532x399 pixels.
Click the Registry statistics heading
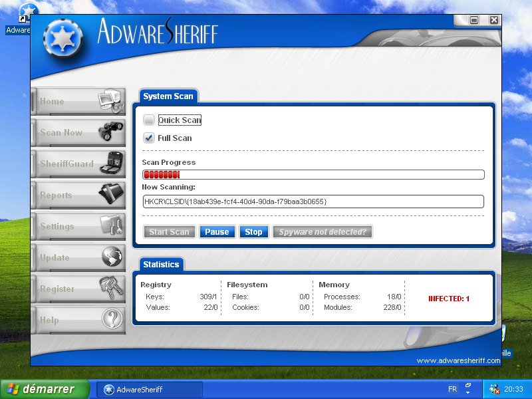click(x=156, y=285)
